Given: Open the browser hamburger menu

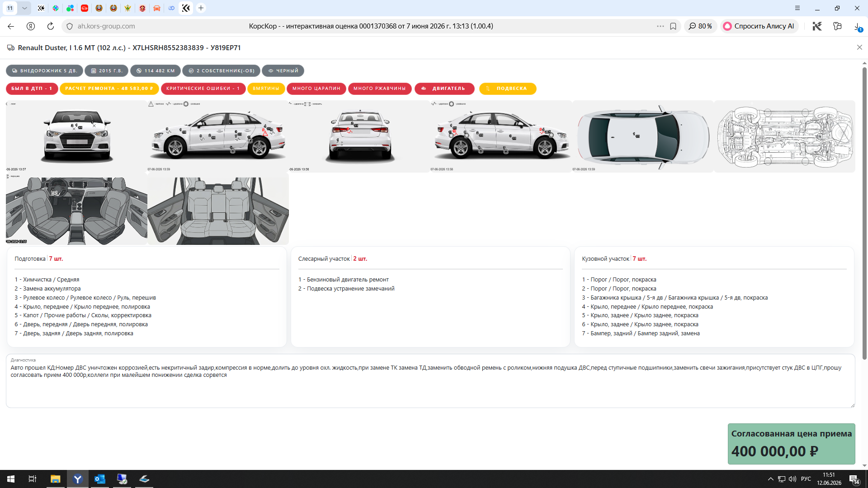Looking at the screenshot, I should click(x=797, y=8).
